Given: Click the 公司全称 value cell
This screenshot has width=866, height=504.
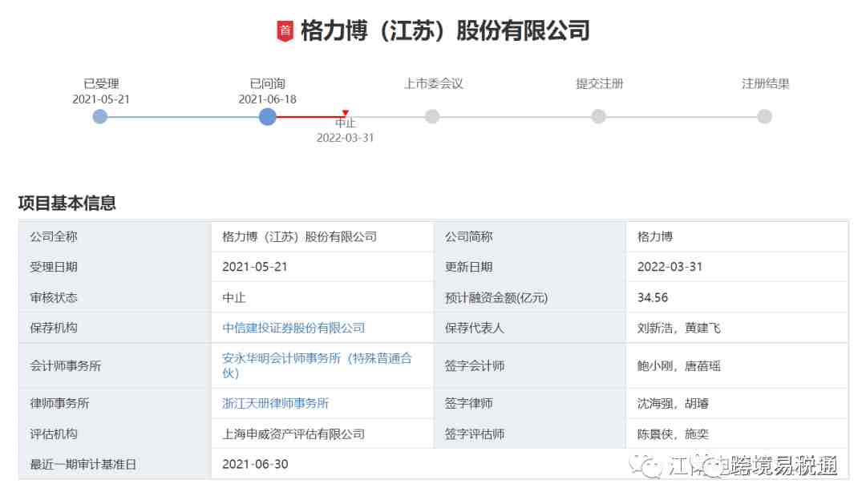Looking at the screenshot, I should point(322,237).
